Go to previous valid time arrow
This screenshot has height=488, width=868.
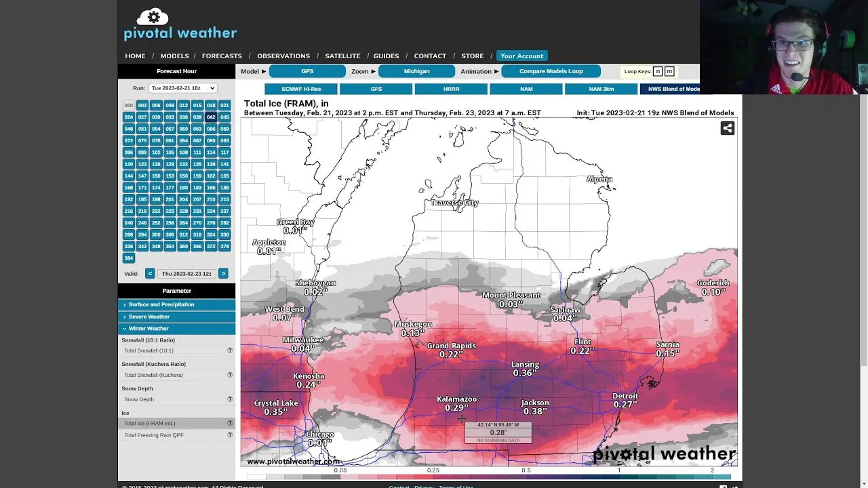pyautogui.click(x=150, y=273)
